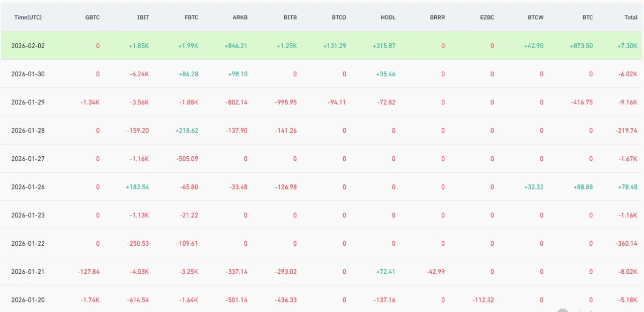Click the 2026-01-29 date cell
Screen dimensions: 644x312
(28, 102)
